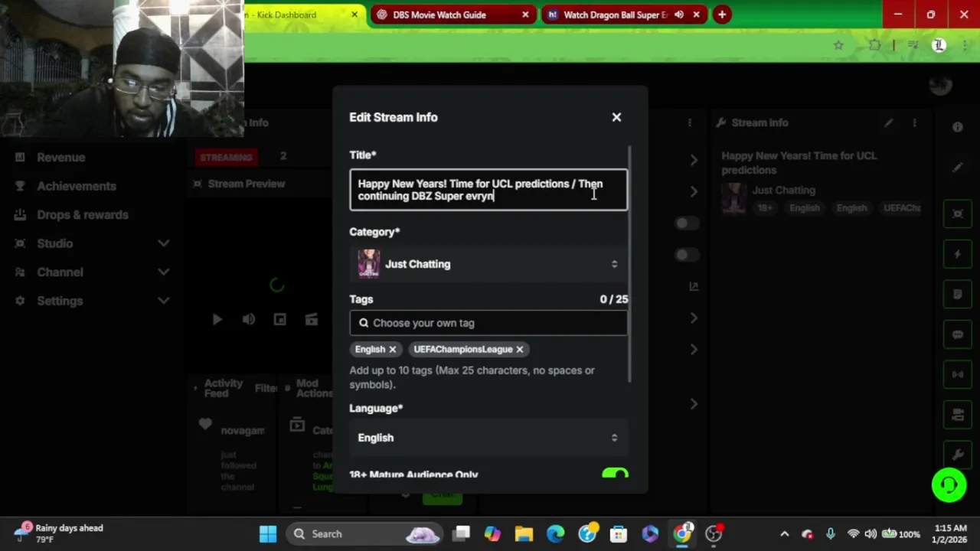This screenshot has width=980, height=551.
Task: Open Microsoft Store from the taskbar
Action: pyautogui.click(x=619, y=533)
